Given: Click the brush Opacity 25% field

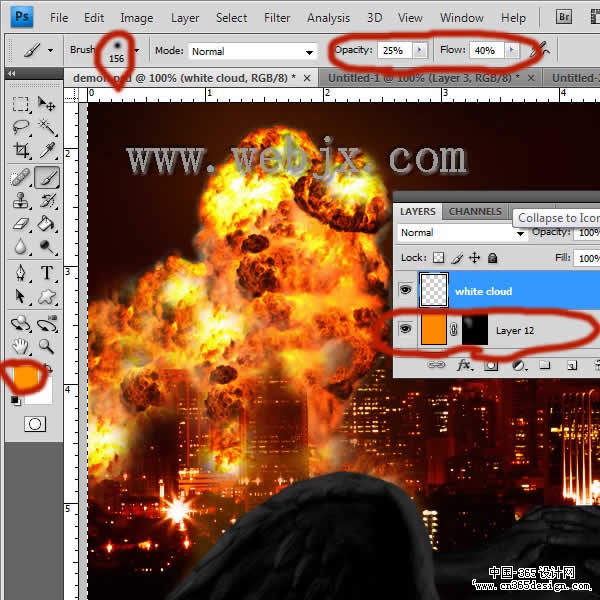Looking at the screenshot, I should pyautogui.click(x=395, y=50).
